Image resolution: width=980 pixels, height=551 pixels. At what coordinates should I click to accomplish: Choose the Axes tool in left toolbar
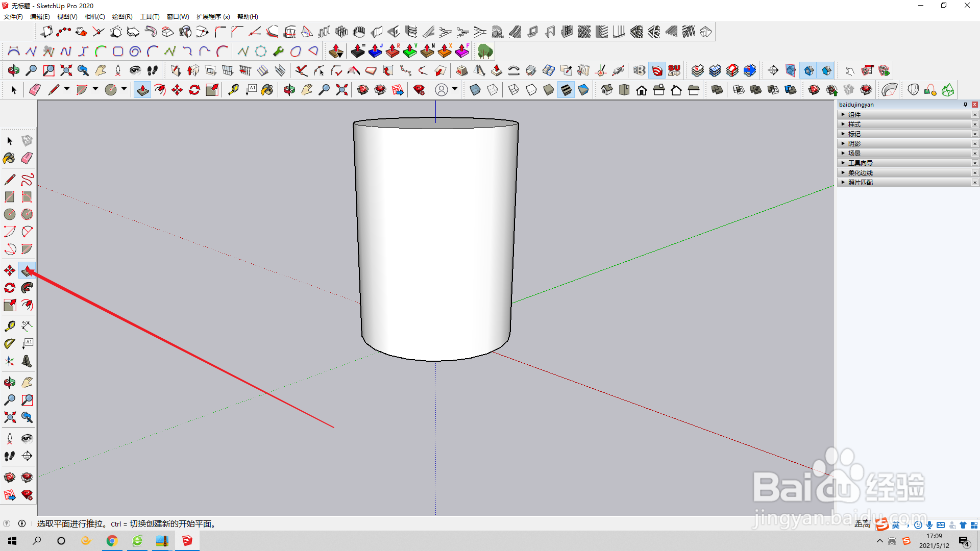point(10,361)
